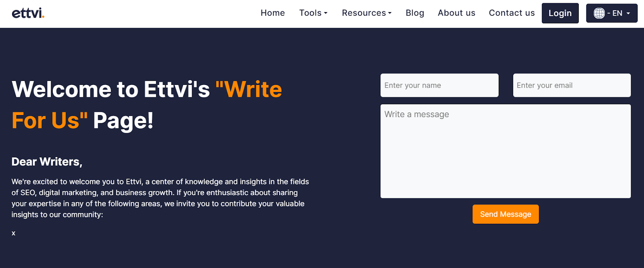Click inside the Write a message textarea

pos(506,151)
